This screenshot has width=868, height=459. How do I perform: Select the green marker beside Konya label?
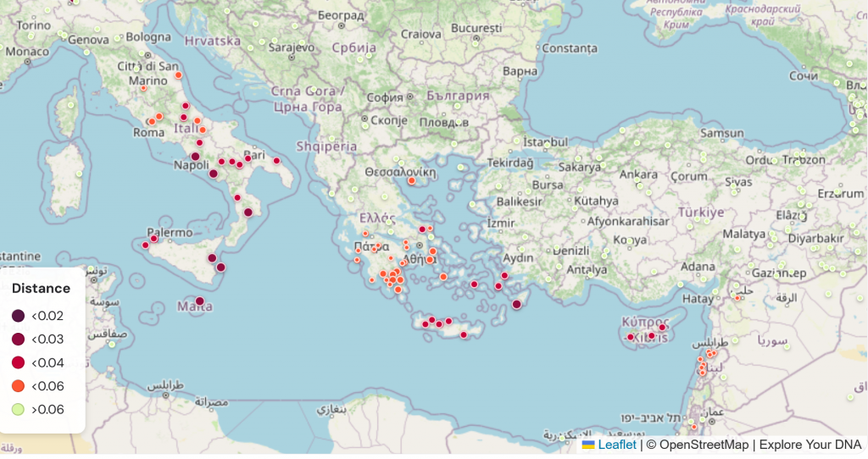pyautogui.click(x=631, y=241)
